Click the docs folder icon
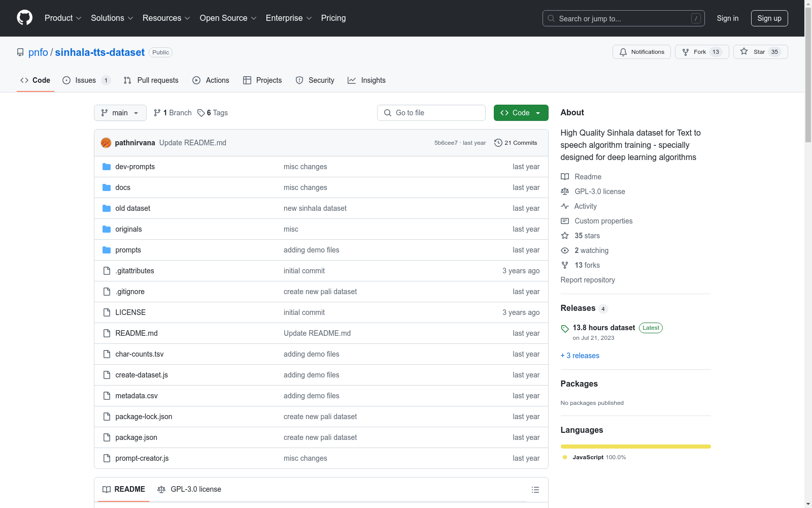The image size is (812, 508). [107, 187]
